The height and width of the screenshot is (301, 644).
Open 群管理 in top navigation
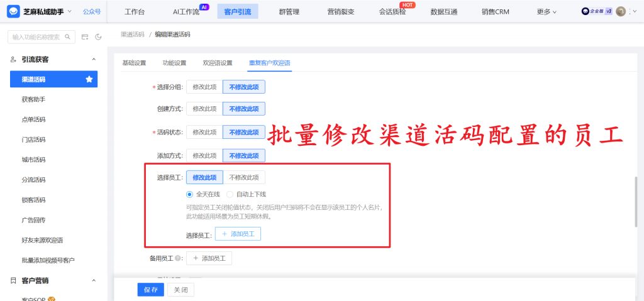289,12
